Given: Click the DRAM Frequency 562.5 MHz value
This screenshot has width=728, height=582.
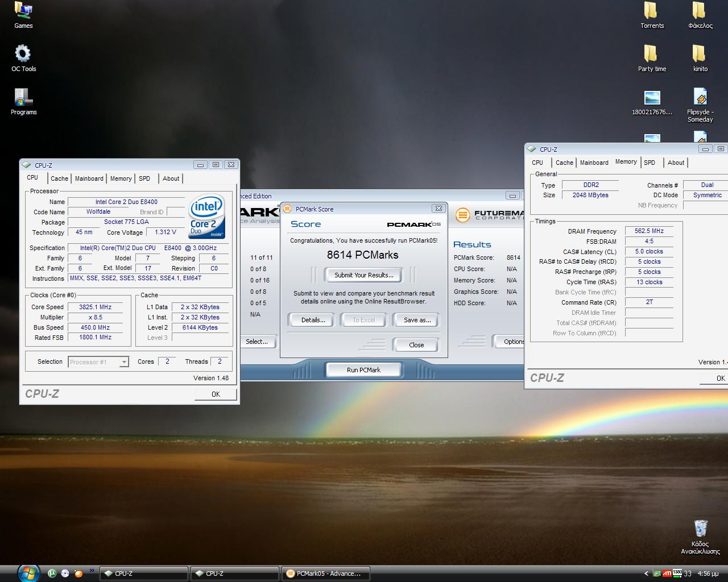Looking at the screenshot, I should pos(649,231).
